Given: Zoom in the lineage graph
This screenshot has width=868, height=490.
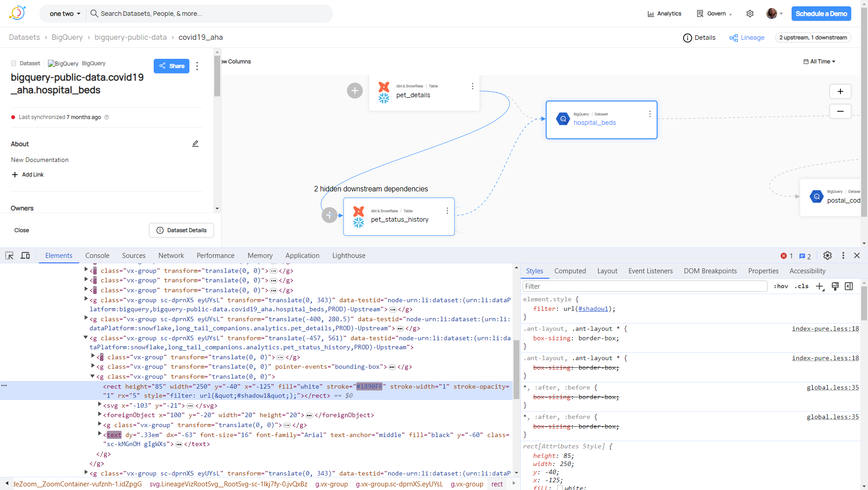Looking at the screenshot, I should pyautogui.click(x=840, y=91).
